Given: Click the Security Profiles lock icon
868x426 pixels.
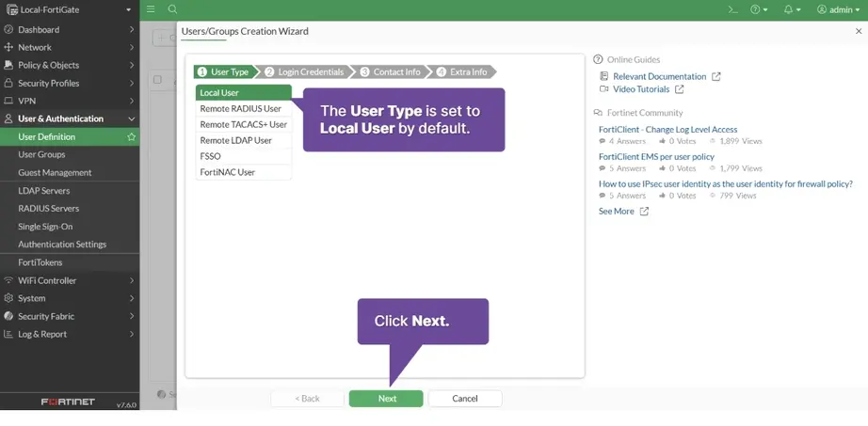Looking at the screenshot, I should pos(8,83).
